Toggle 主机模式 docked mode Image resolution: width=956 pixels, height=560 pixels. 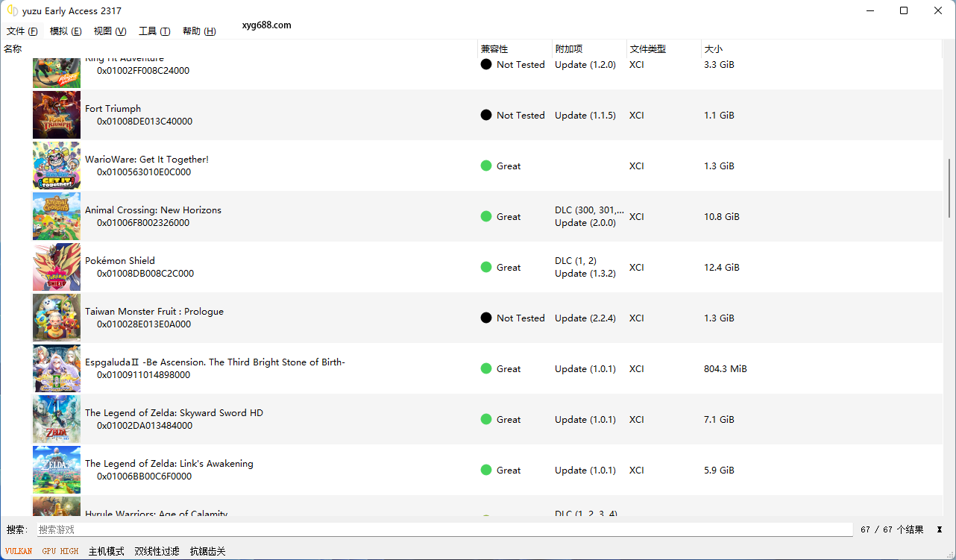click(107, 552)
